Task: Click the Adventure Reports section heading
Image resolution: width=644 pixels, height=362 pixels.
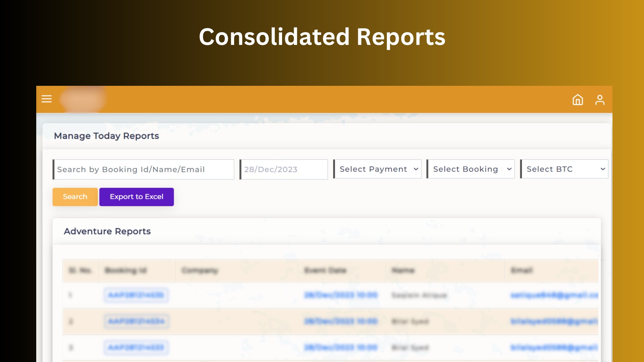Action: pos(108,231)
